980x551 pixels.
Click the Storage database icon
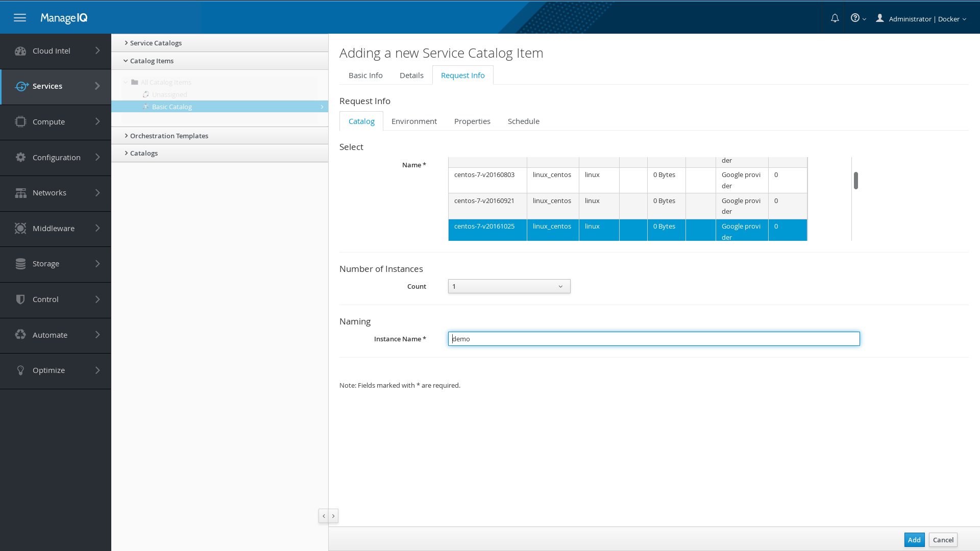20,264
